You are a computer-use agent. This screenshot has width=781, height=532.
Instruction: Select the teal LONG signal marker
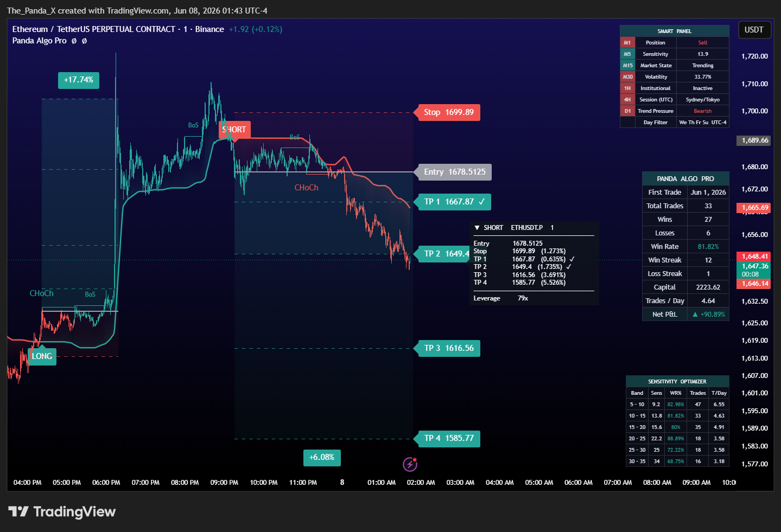click(x=42, y=356)
